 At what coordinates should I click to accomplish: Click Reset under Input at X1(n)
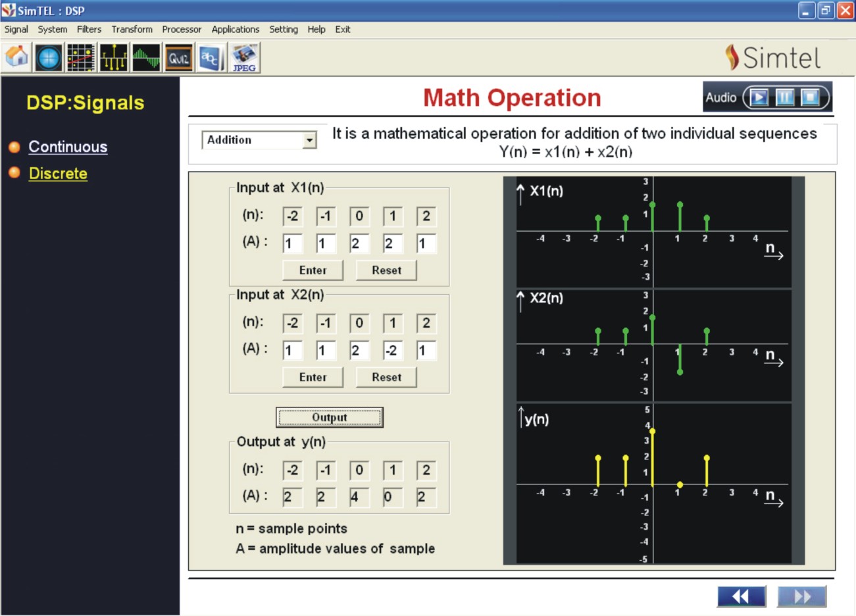point(386,270)
